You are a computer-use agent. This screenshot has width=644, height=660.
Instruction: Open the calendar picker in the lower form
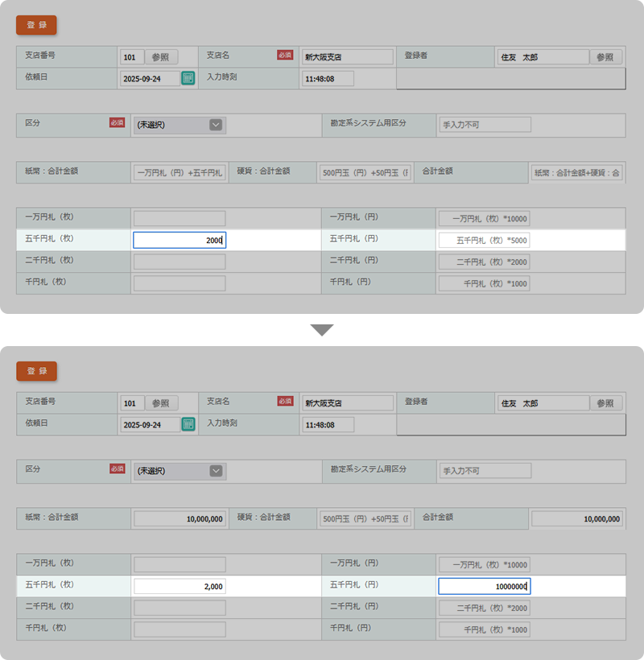tap(188, 424)
